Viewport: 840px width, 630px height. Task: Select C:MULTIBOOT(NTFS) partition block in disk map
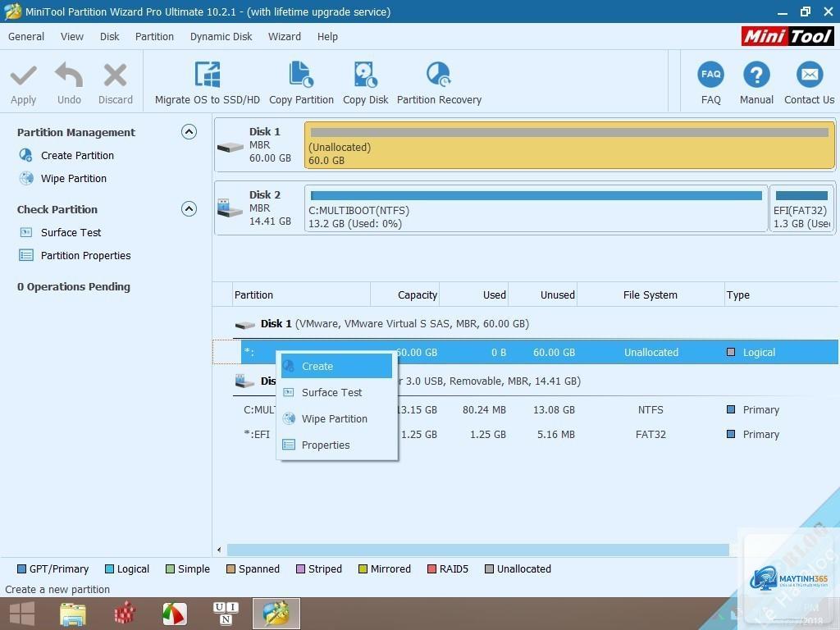[x=536, y=208]
